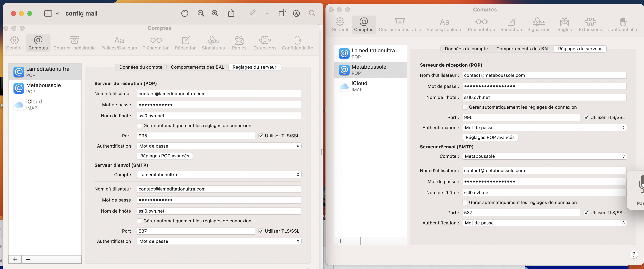Click Réglages POP avancés button in right window
The height and width of the screenshot is (269, 644).
pos(490,138)
